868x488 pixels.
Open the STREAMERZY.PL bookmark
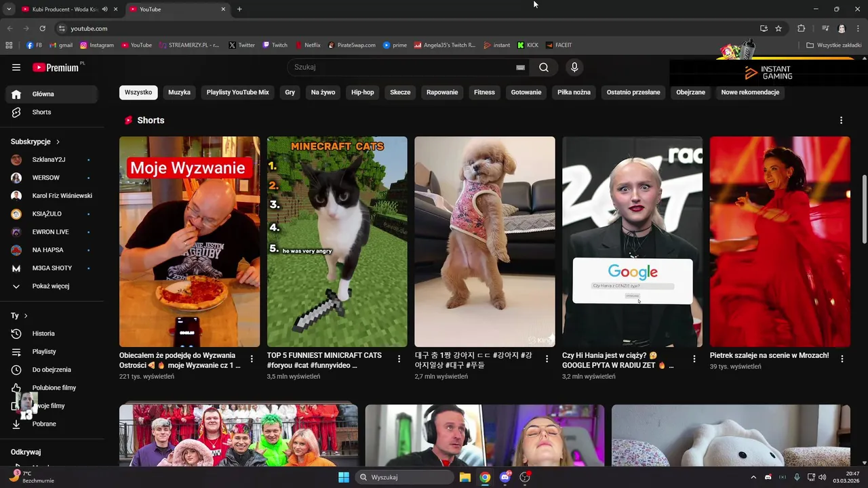pyautogui.click(x=189, y=45)
